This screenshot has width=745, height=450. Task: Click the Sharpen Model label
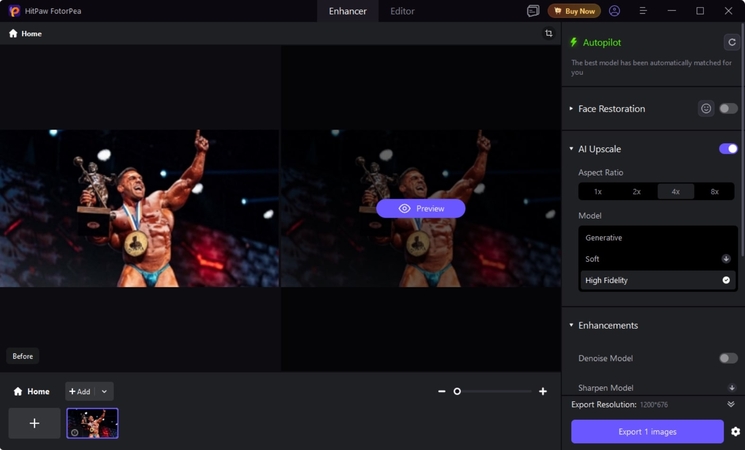(x=606, y=388)
